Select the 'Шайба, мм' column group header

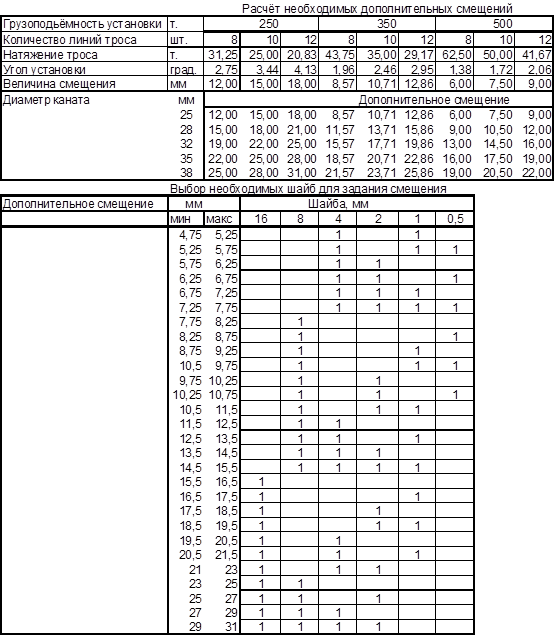coord(338,204)
